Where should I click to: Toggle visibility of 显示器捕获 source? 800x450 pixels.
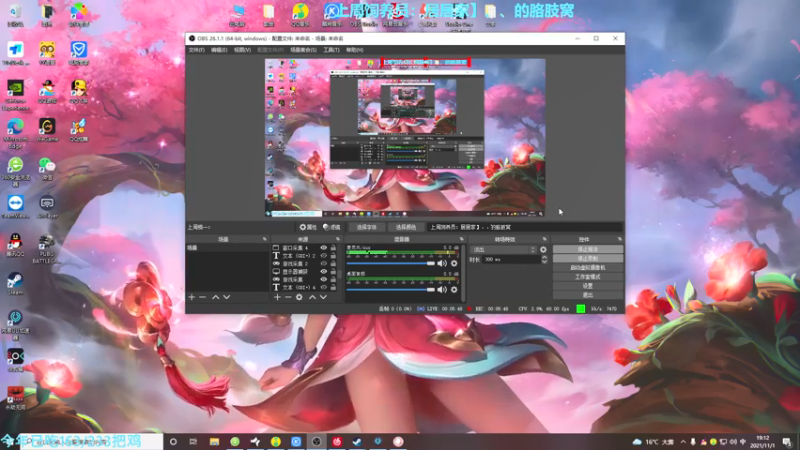[323, 271]
